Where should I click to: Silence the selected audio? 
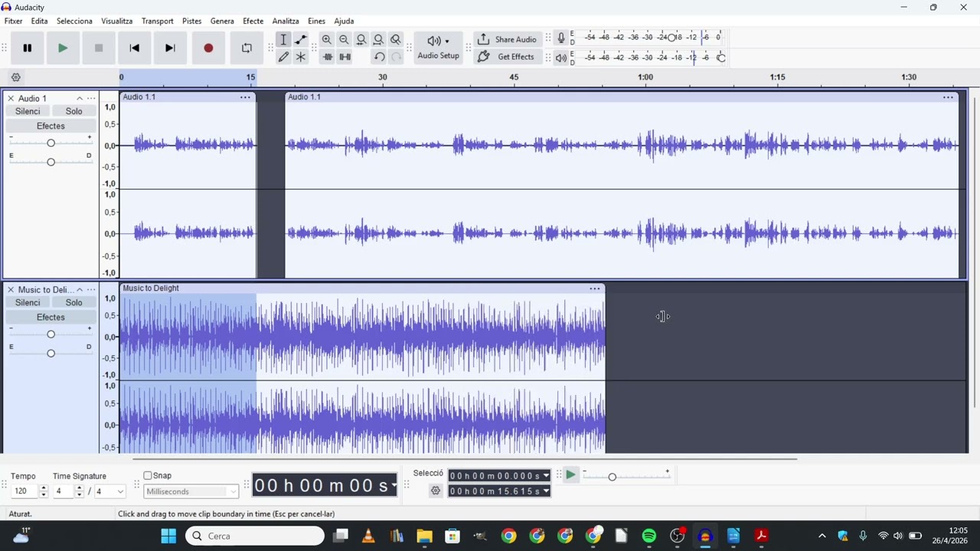[345, 57]
